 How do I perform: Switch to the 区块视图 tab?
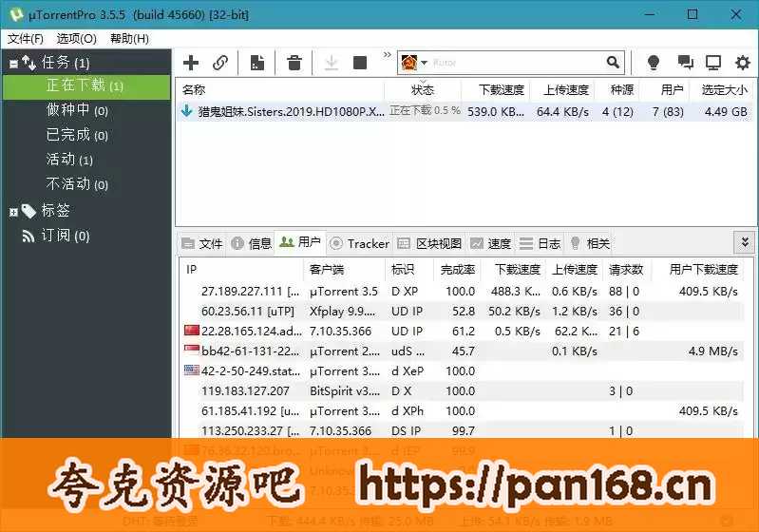click(429, 243)
